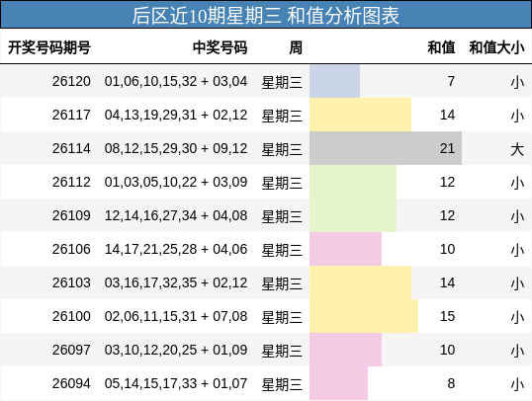Click 星期三 in row 26094
This screenshot has width=532, height=401.
[282, 384]
